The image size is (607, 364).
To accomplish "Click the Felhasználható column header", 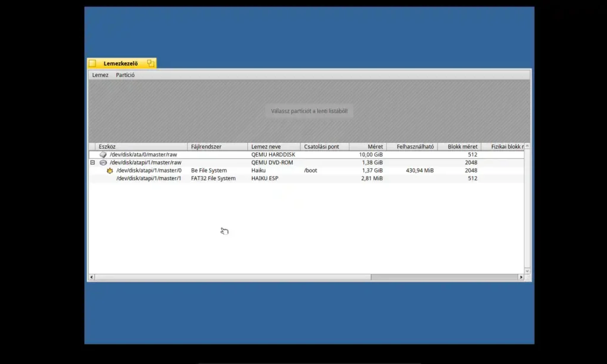I will [413, 146].
